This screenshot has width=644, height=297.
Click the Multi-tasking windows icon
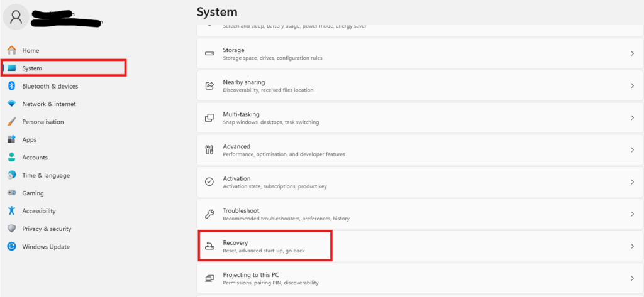[209, 118]
